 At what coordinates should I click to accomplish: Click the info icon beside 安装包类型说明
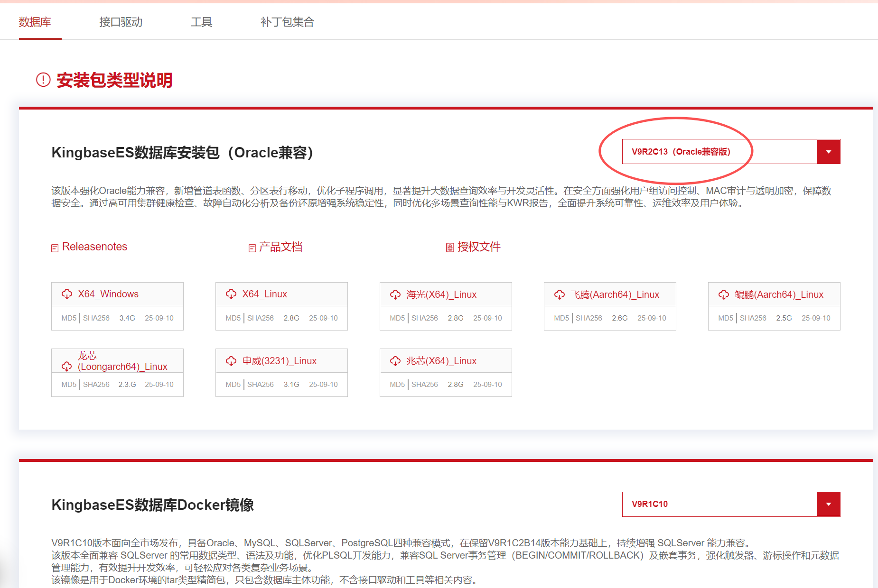[x=43, y=80]
